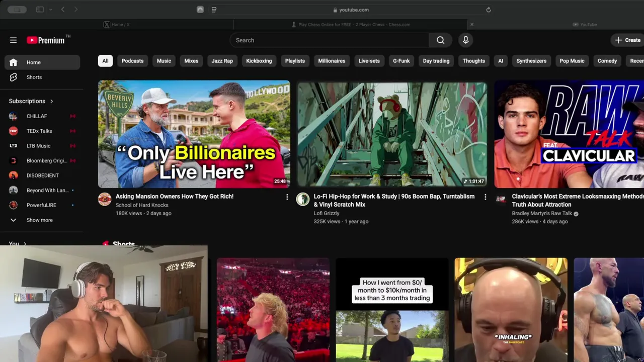Image resolution: width=644 pixels, height=362 pixels.
Task: Open the arena crowd Short
Action: tap(273, 310)
